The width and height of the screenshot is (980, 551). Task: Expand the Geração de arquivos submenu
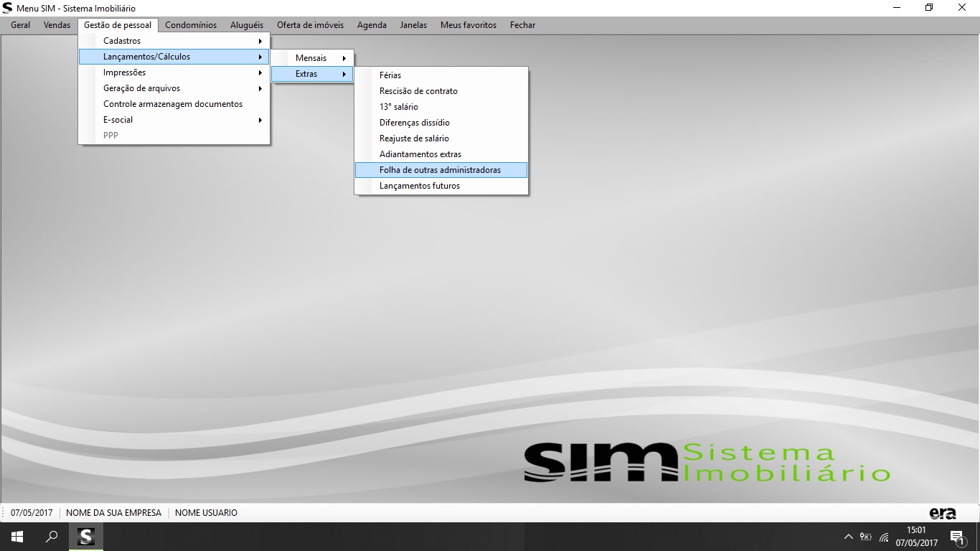pos(174,88)
